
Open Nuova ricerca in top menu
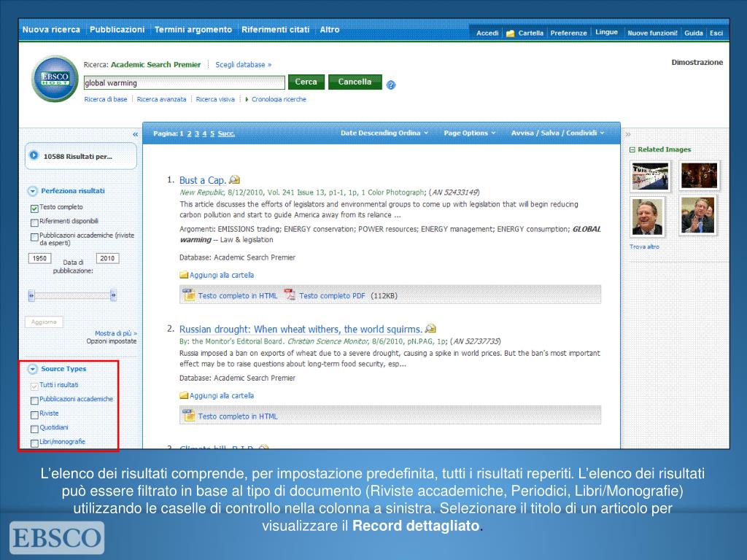click(x=52, y=29)
